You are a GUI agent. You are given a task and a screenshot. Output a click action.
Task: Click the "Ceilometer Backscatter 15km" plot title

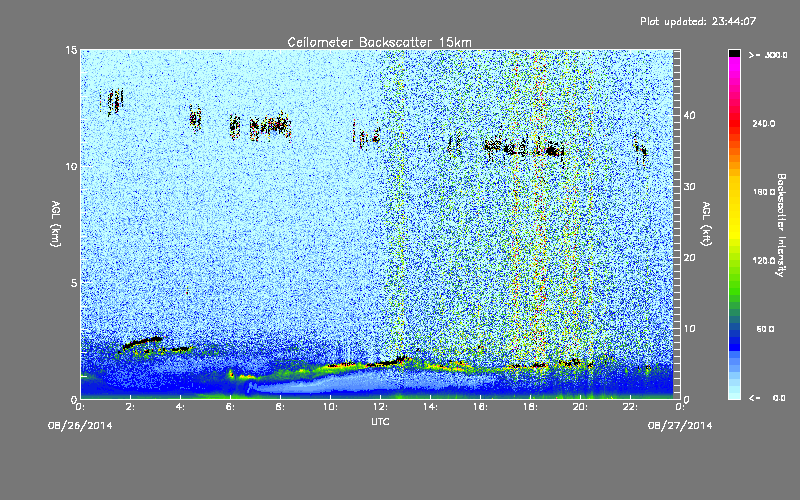[x=379, y=42]
